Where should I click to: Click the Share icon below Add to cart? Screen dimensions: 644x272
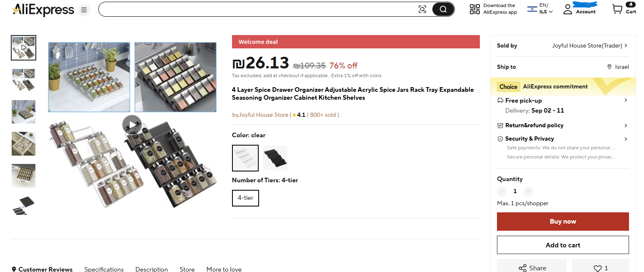(x=532, y=267)
